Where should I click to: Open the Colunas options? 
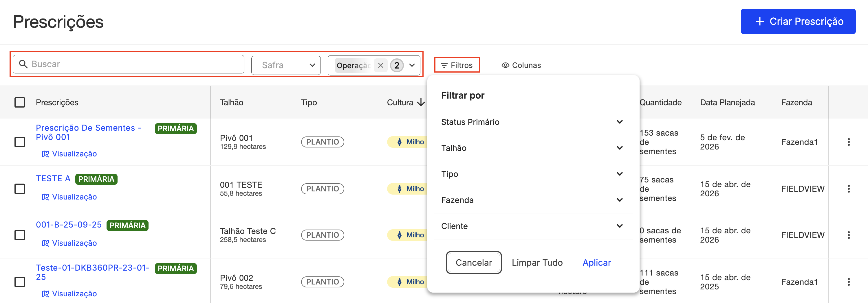521,65
